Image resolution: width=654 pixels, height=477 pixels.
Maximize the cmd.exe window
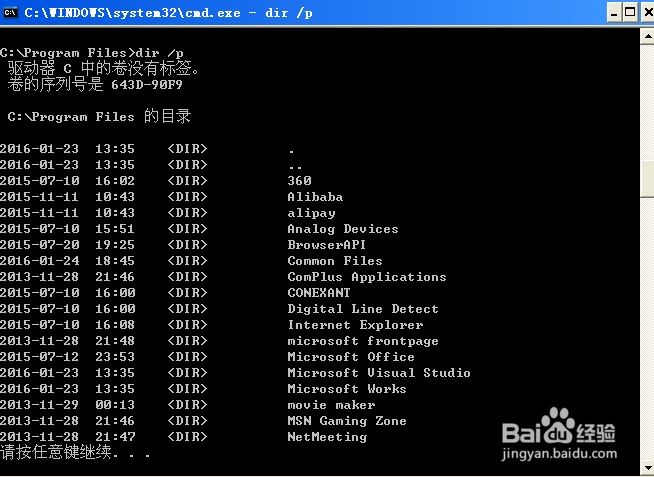click(x=630, y=13)
